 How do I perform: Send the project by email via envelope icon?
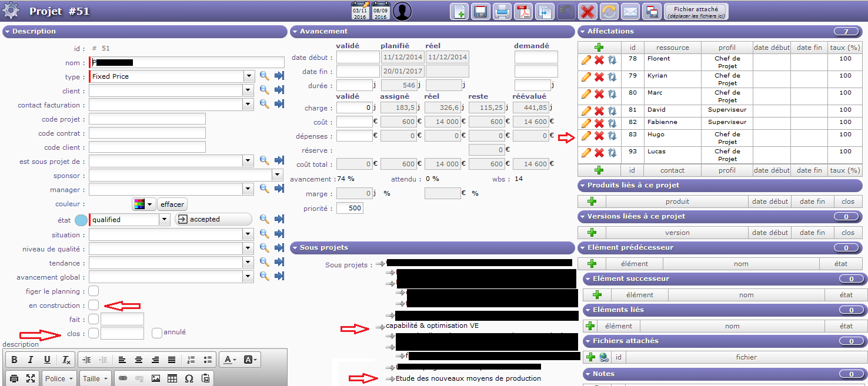point(630,11)
